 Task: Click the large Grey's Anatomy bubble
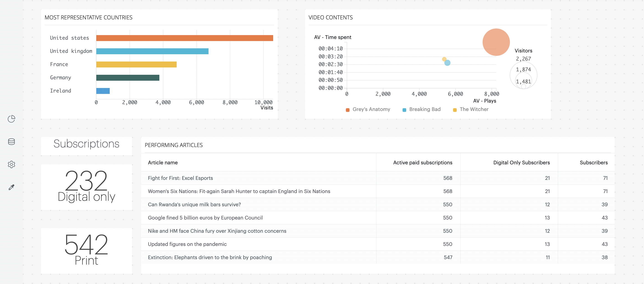tap(496, 42)
